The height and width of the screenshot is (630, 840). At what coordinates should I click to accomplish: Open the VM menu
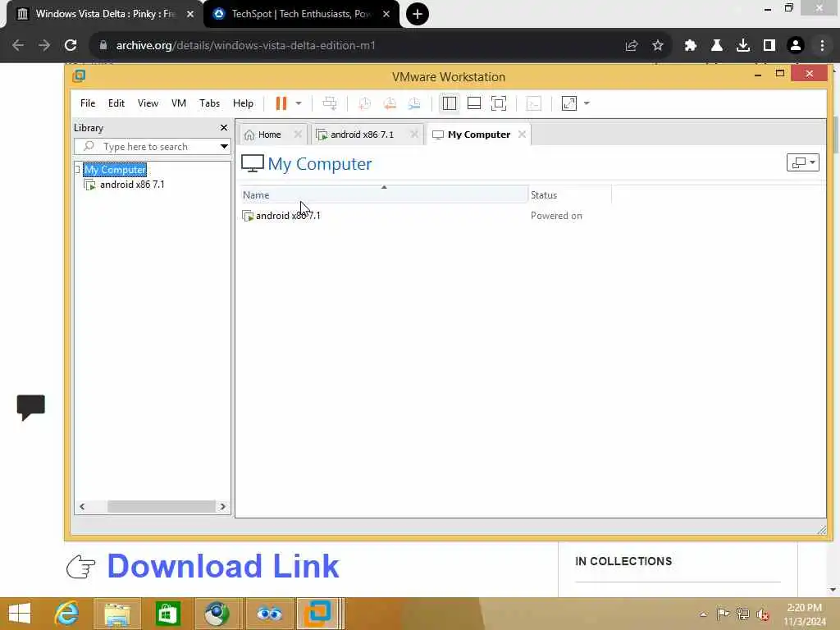(178, 103)
